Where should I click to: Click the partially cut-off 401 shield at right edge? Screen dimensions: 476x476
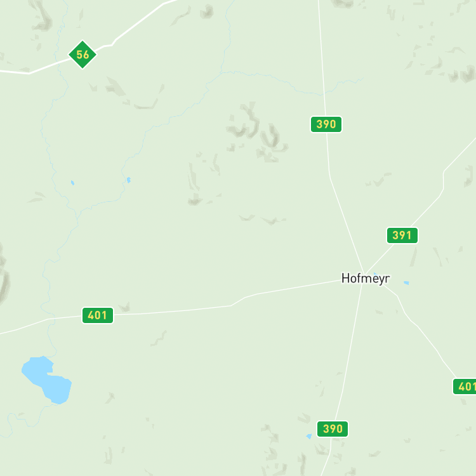coord(465,387)
